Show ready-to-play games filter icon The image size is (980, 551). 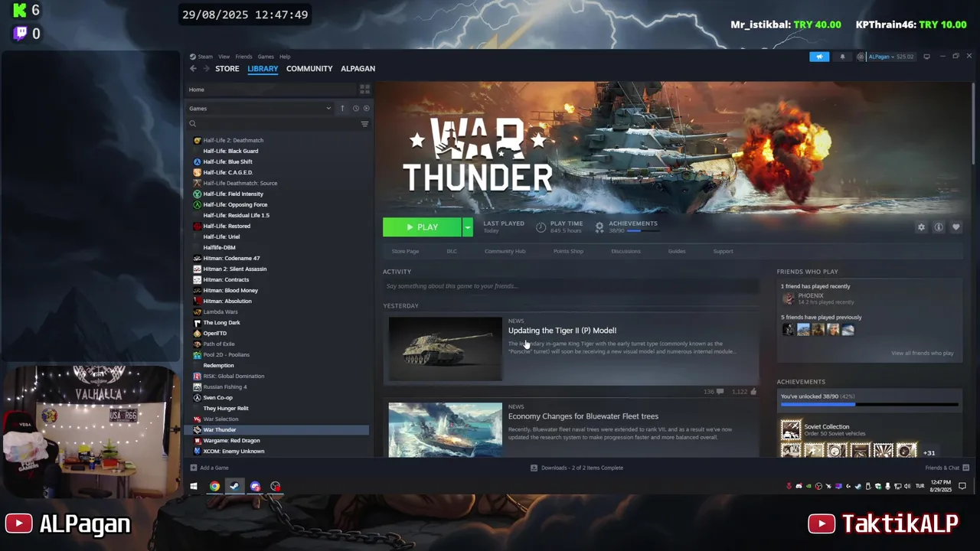point(366,108)
